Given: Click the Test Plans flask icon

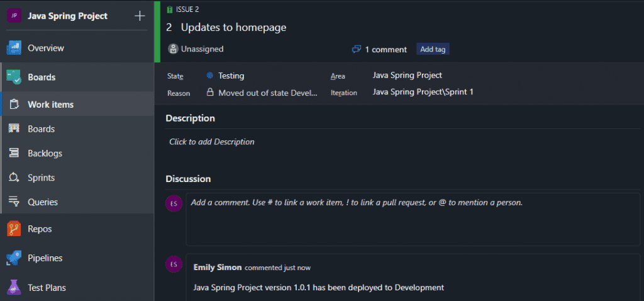Looking at the screenshot, I should [x=14, y=288].
